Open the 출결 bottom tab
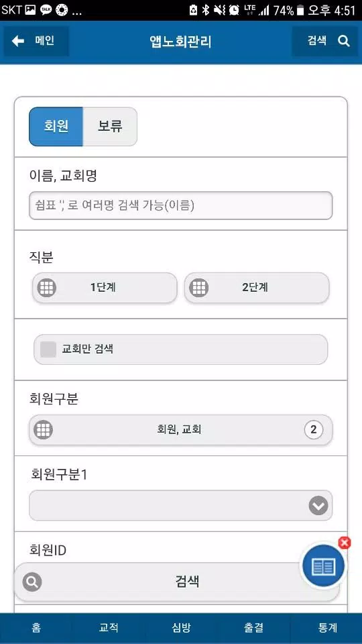The width and height of the screenshot is (362, 644). pyautogui.click(x=253, y=628)
